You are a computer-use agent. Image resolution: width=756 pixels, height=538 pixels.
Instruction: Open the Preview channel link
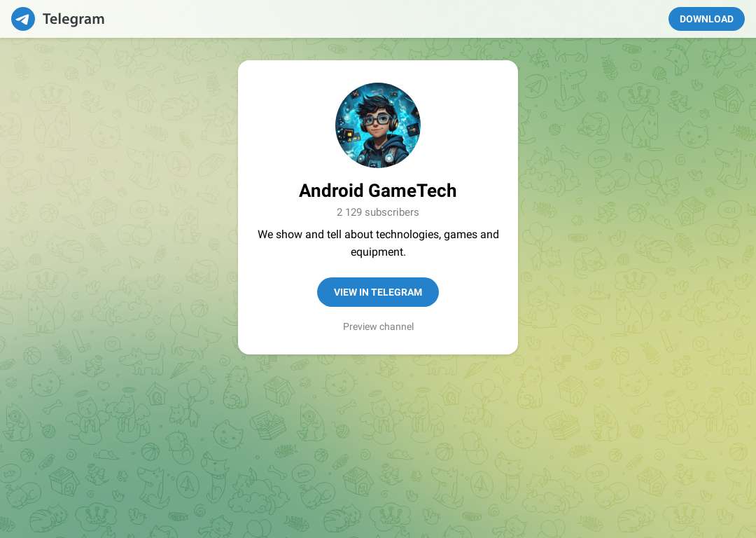click(x=378, y=326)
